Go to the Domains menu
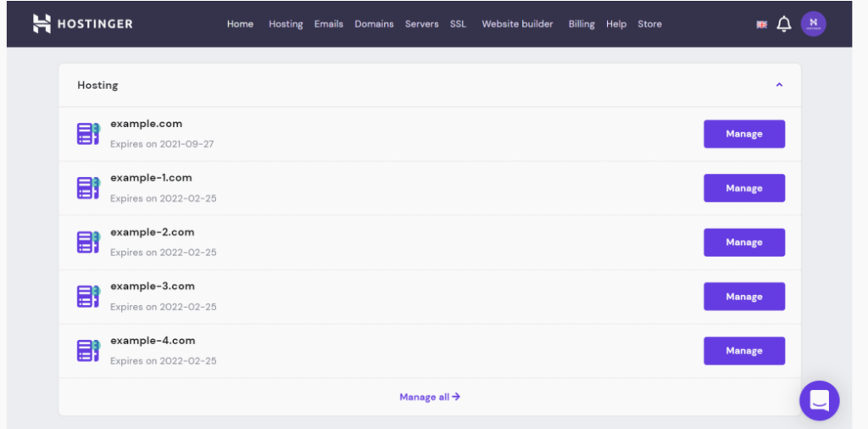This screenshot has height=429, width=868. 374,24
